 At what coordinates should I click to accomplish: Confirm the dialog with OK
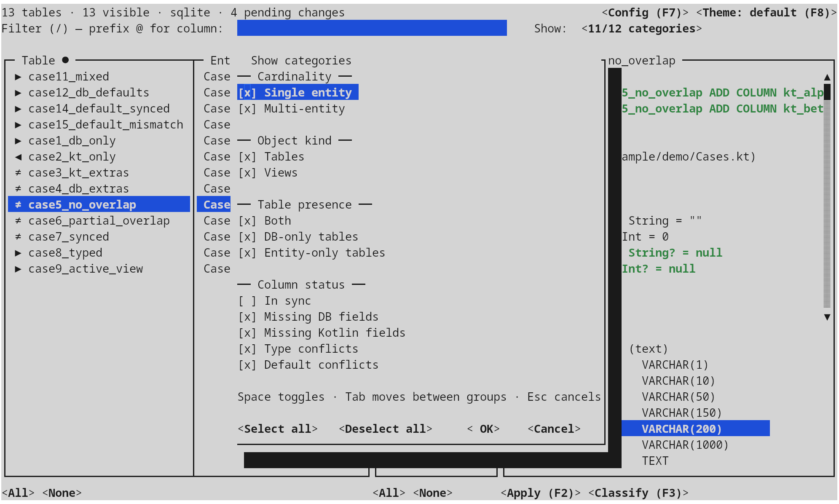(483, 429)
